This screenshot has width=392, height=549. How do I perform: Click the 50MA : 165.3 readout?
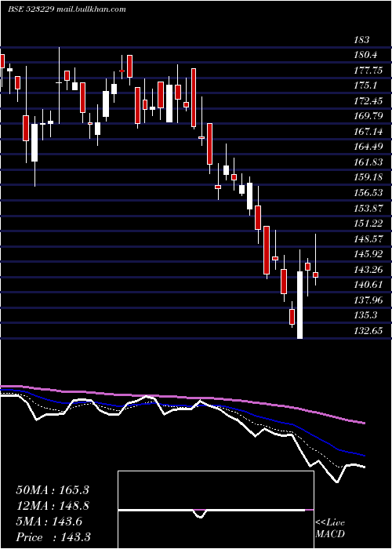53,490
